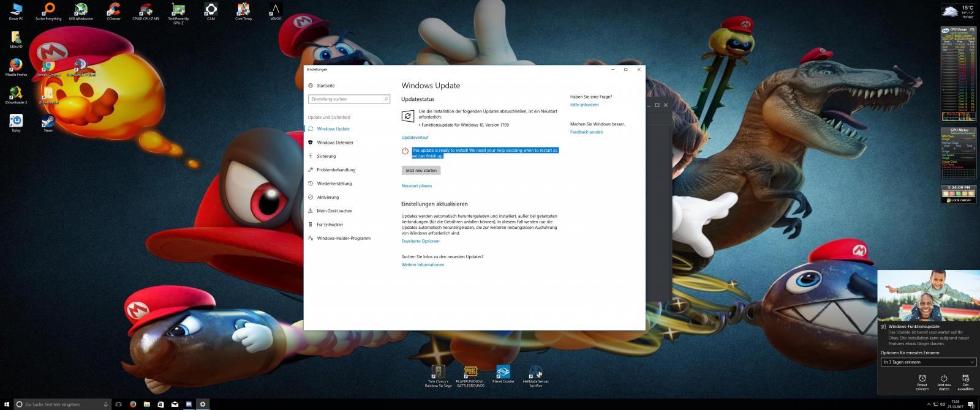This screenshot has width=980, height=410.
Task: Open the CAM desktop shortcut
Action: pos(211,12)
